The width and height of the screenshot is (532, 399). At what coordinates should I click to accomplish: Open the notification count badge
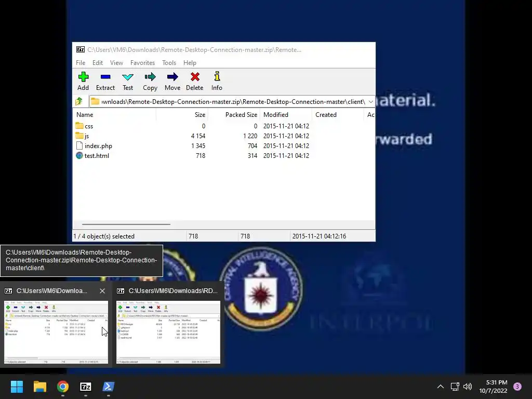pyautogui.click(x=517, y=387)
